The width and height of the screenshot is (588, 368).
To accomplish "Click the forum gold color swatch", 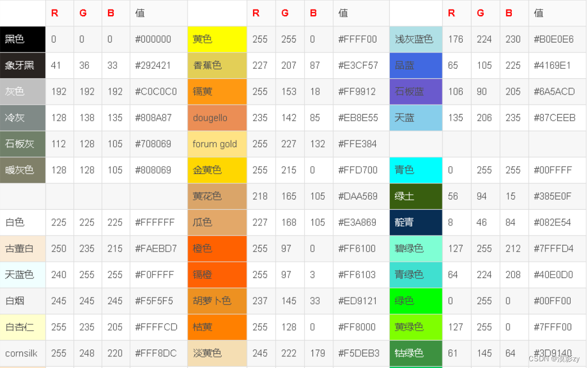I will (217, 144).
